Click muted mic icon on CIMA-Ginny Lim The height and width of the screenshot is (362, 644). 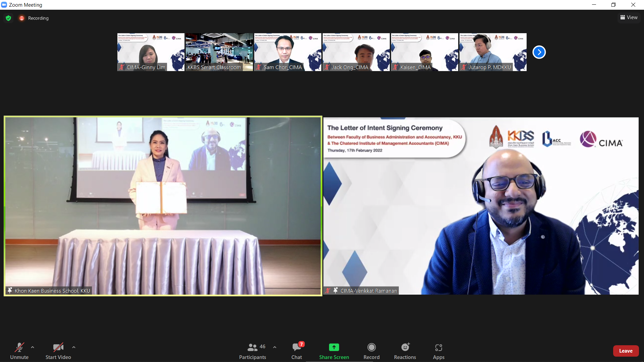click(x=122, y=67)
